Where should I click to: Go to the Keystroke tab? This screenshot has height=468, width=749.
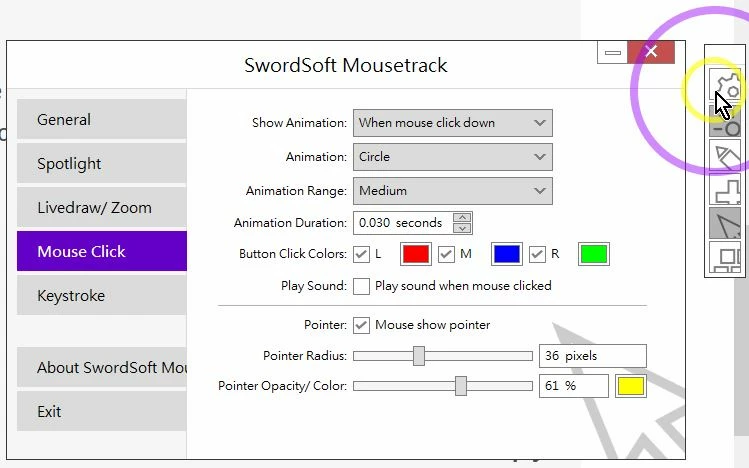pyautogui.click(x=102, y=295)
